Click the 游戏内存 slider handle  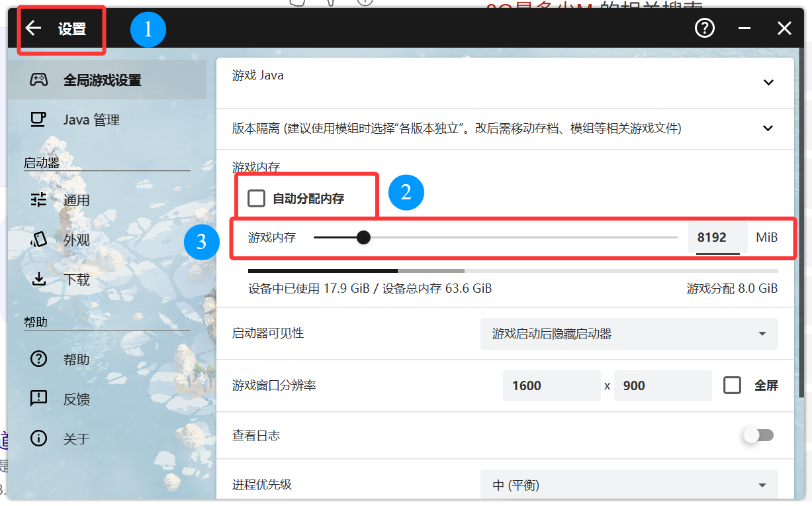click(x=363, y=237)
